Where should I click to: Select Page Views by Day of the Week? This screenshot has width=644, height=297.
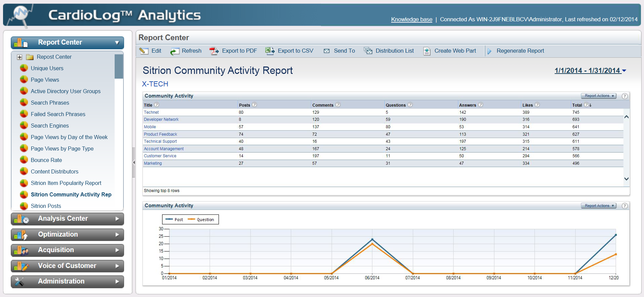tap(69, 137)
